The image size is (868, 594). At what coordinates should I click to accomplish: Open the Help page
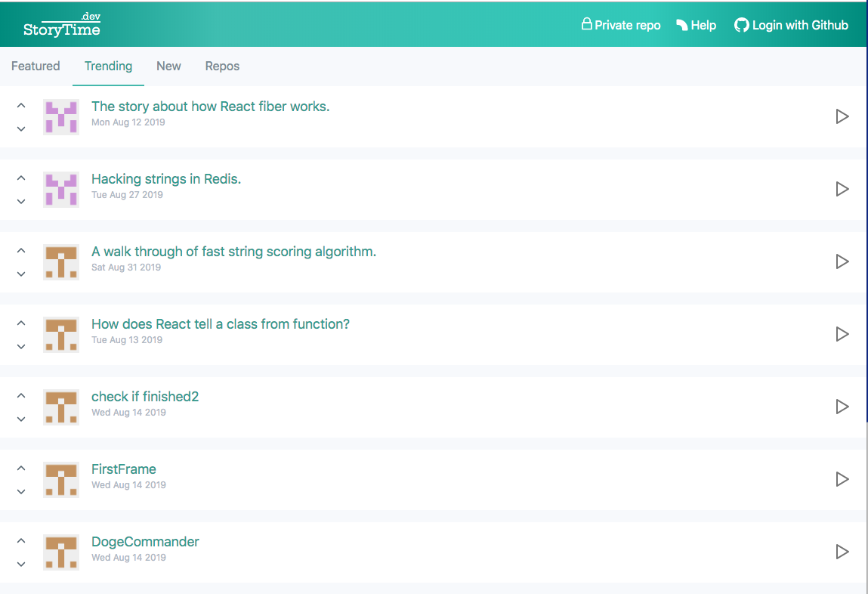(696, 25)
